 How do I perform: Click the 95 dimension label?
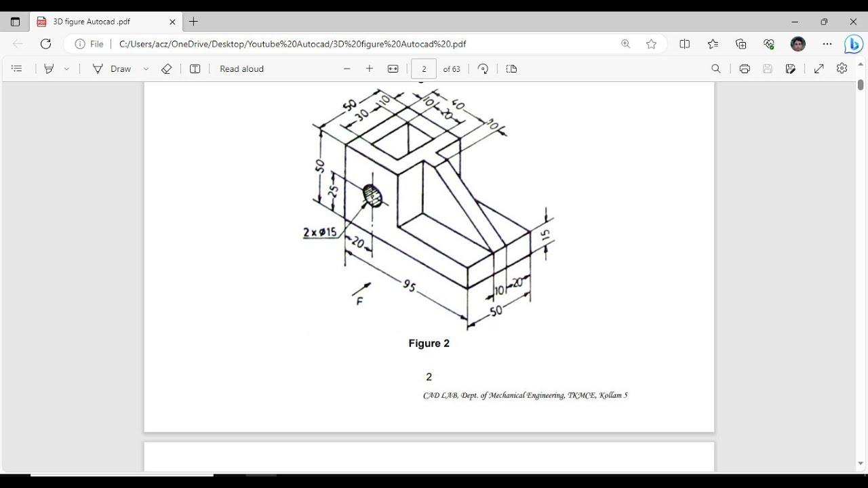click(x=409, y=286)
